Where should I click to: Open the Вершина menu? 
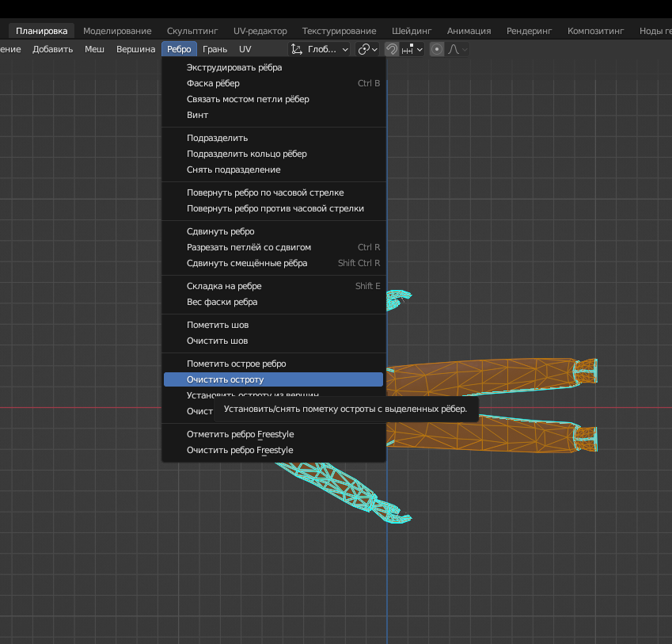pyautogui.click(x=136, y=49)
